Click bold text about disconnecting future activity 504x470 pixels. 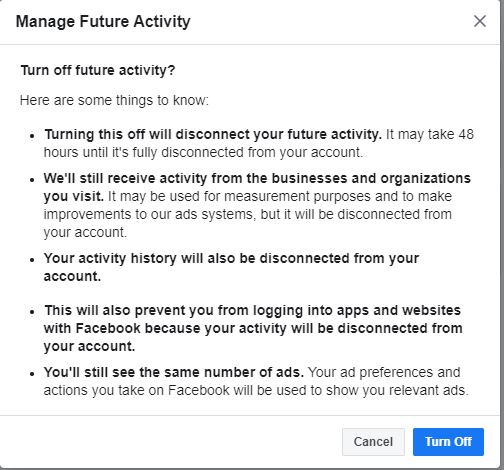213,134
